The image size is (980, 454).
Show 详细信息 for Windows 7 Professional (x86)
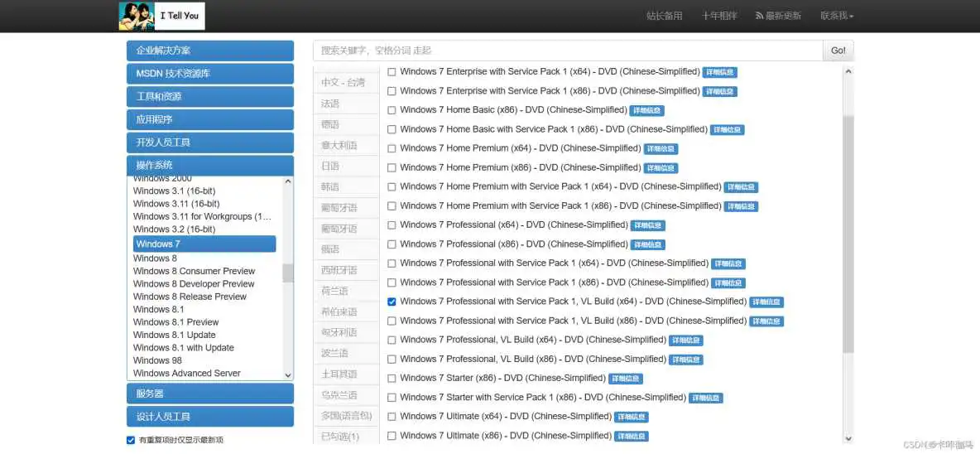[x=647, y=244]
